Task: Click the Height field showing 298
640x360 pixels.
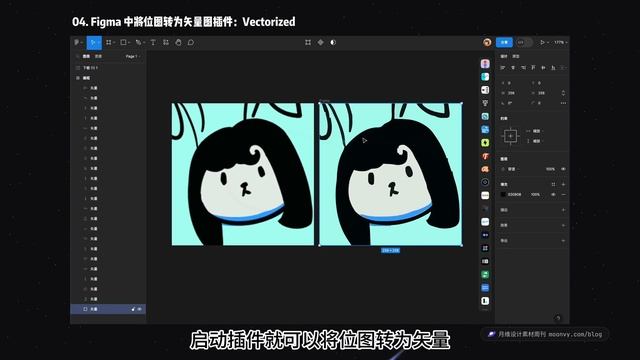Action: pos(544,93)
